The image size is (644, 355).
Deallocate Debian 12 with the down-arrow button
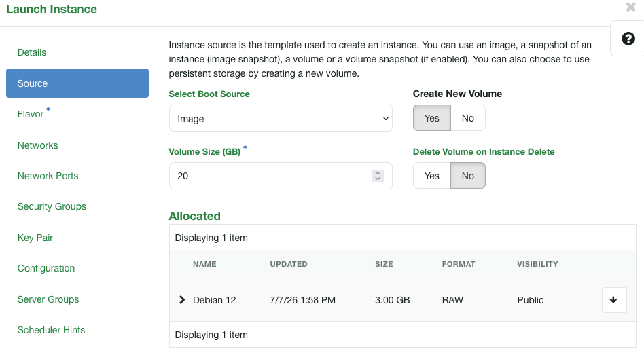(614, 300)
